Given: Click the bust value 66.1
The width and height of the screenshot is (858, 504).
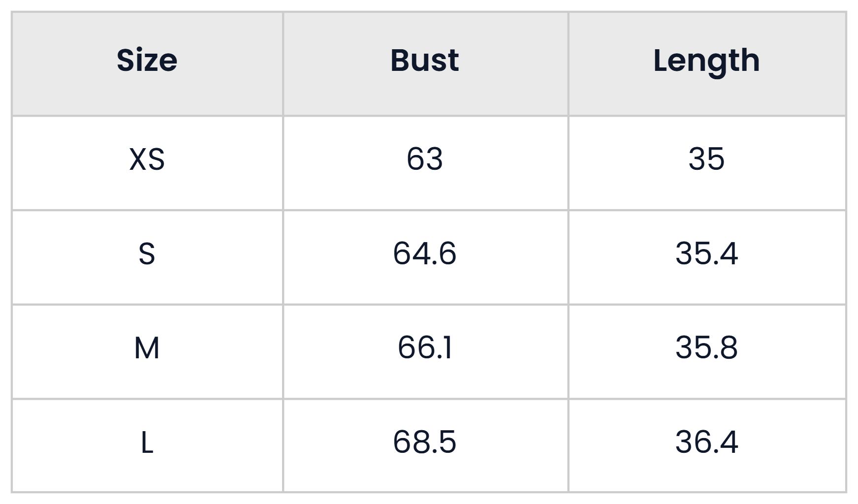Looking at the screenshot, I should pos(425,347).
